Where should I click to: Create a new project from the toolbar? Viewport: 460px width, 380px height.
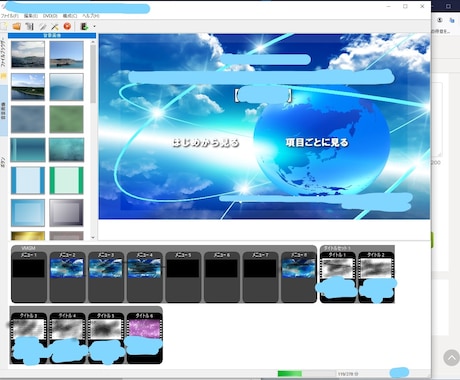coord(4,26)
